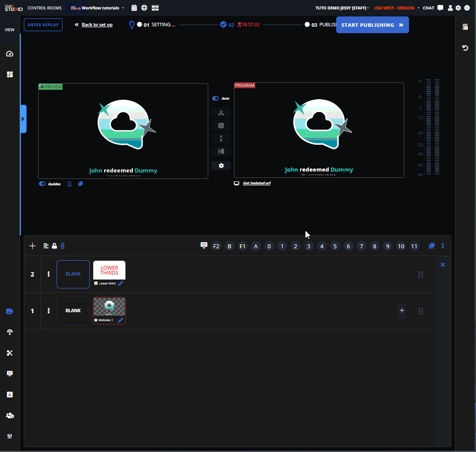The image size is (476, 452).
Task: Click the user profile icon
Action: 450,8
